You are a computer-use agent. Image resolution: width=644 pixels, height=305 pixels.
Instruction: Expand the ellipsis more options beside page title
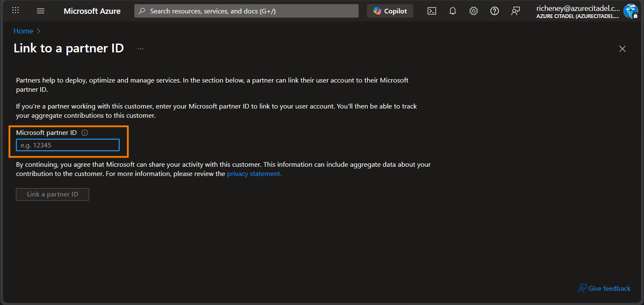pos(140,49)
